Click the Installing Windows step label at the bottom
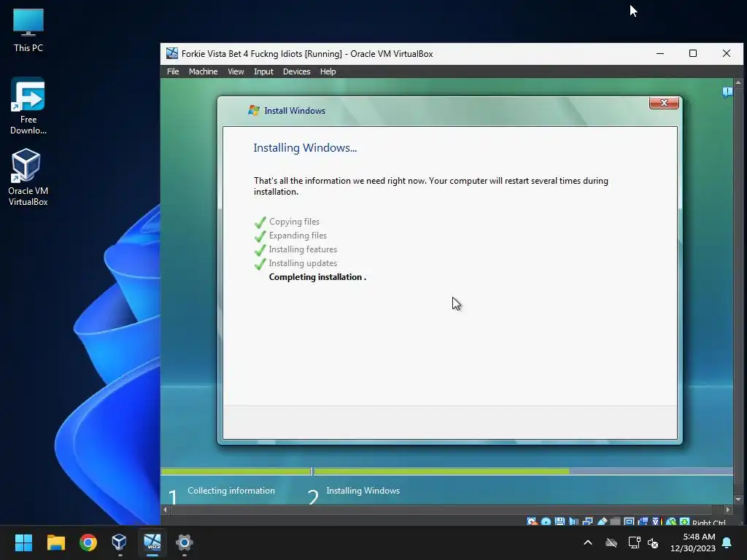The image size is (747, 560). pyautogui.click(x=363, y=491)
